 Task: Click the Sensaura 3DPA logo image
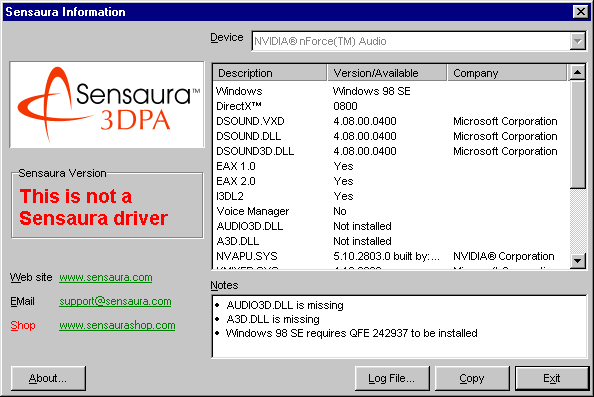pyautogui.click(x=107, y=105)
